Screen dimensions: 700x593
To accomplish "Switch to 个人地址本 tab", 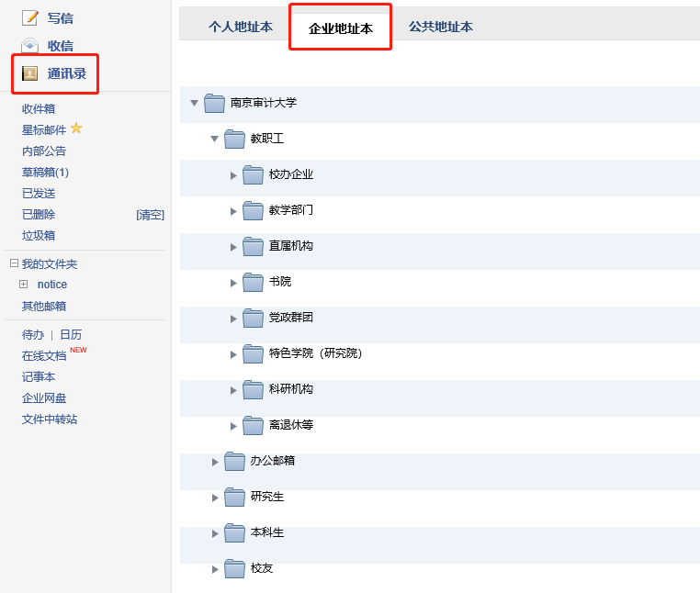I will point(241,27).
